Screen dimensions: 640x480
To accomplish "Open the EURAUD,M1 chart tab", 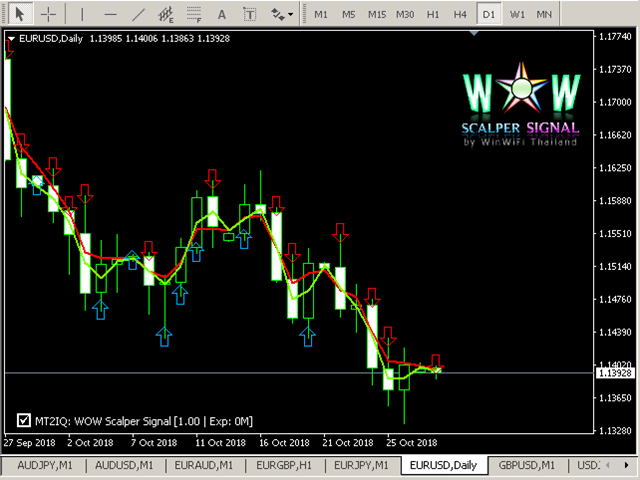I will (204, 465).
